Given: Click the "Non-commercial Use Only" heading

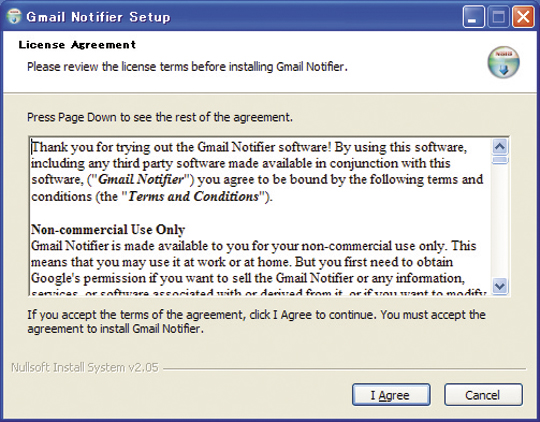Looking at the screenshot, I should point(108,229).
